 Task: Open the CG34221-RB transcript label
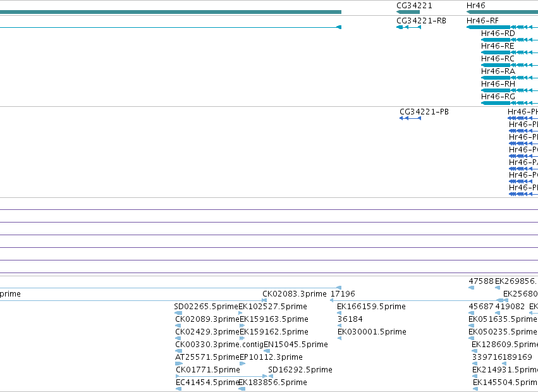pyautogui.click(x=421, y=21)
